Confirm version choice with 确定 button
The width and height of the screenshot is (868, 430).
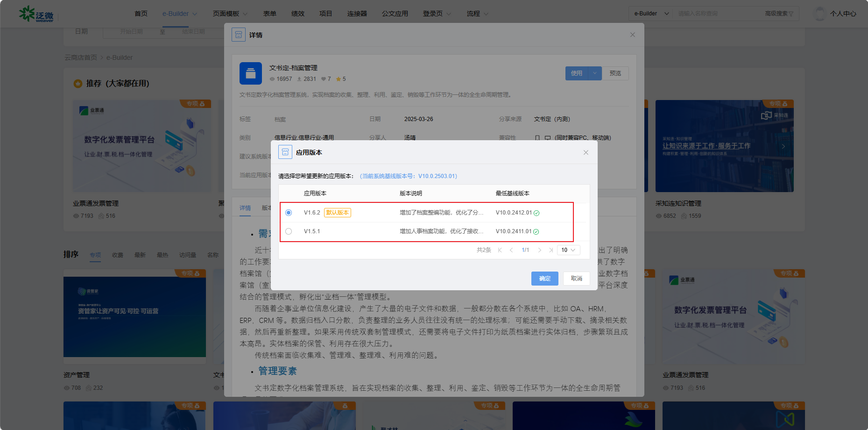tap(545, 279)
